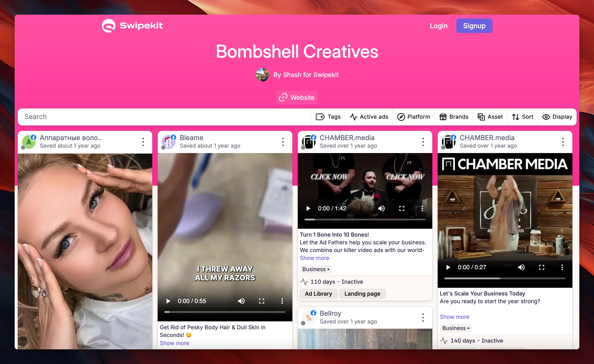Open the Active ads filter
Image resolution: width=594 pixels, height=364 pixels.
coord(369,117)
